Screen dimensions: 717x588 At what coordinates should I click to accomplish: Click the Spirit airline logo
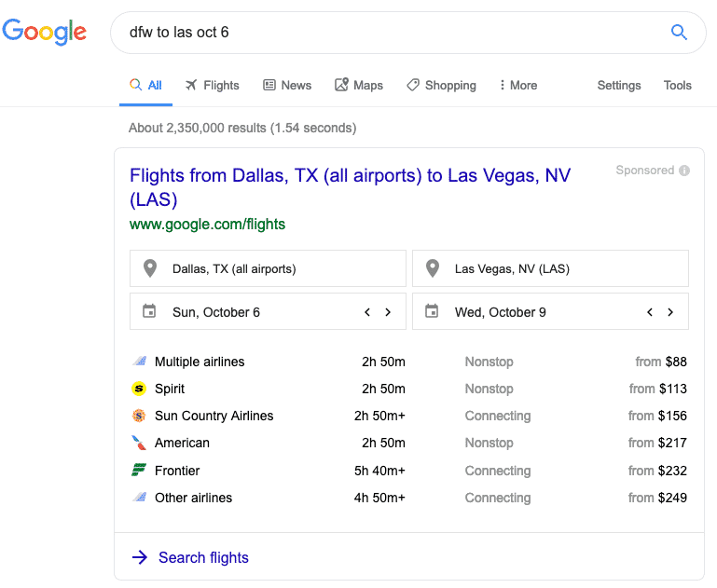pos(139,389)
